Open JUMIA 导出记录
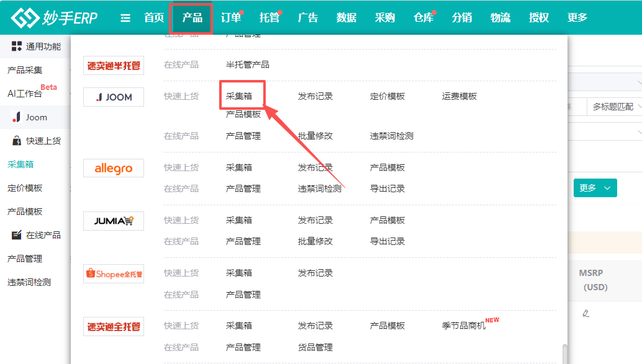Viewport: 642px width, 364px height. 387,242
